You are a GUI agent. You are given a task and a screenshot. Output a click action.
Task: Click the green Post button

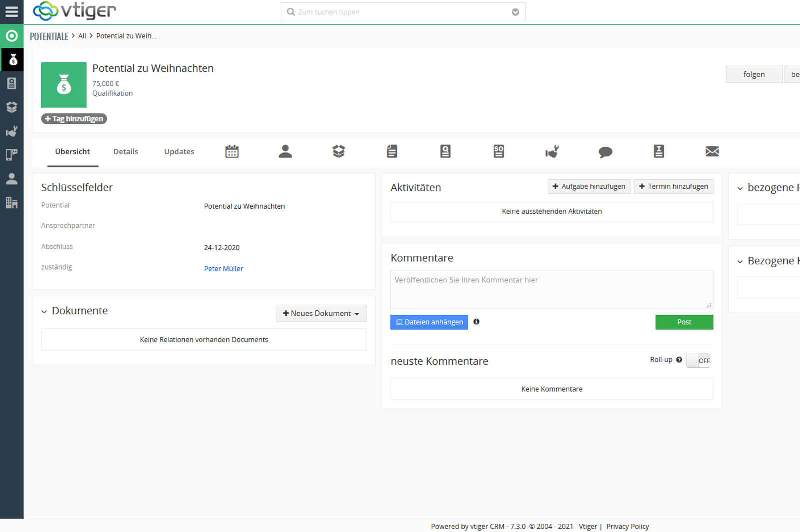tap(684, 322)
